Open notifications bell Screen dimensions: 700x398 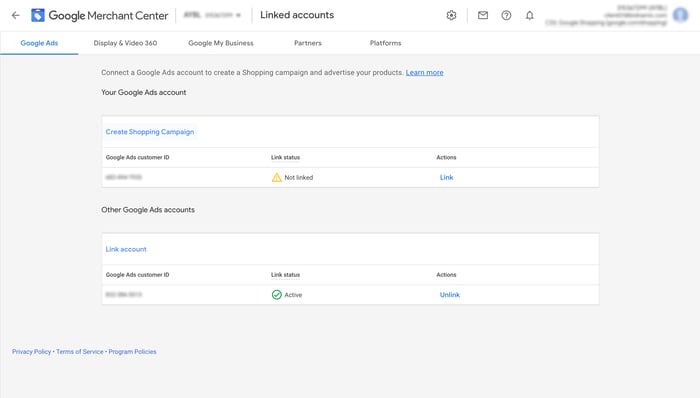[x=529, y=15]
